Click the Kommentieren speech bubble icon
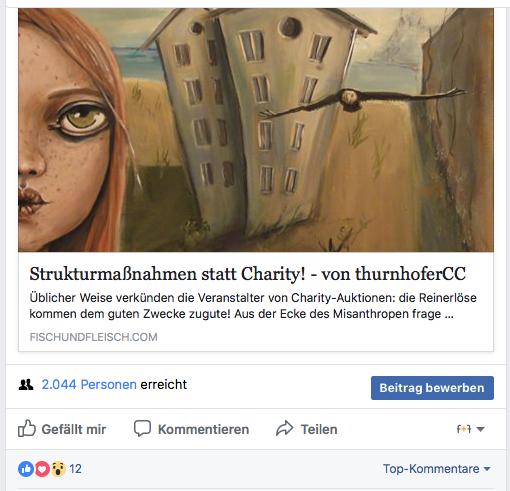 142,428
